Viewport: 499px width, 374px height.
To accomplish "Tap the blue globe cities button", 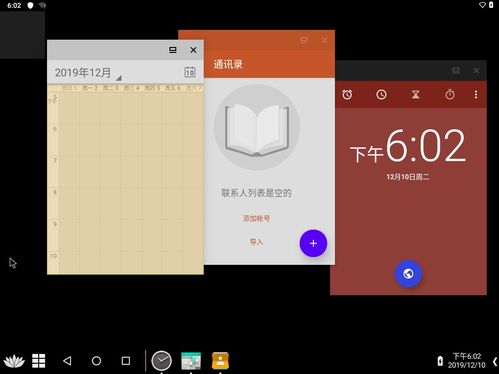I will tap(408, 274).
